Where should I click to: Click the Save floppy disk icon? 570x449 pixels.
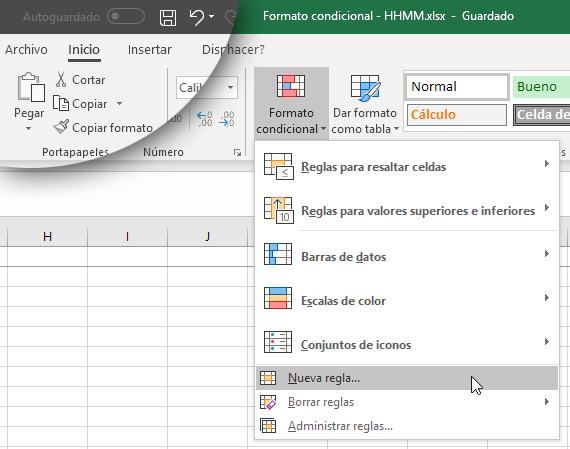(x=168, y=17)
